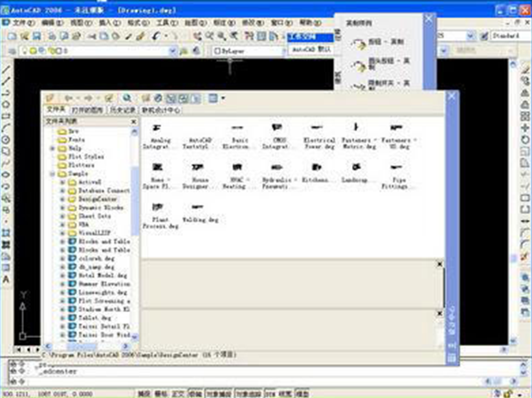Click the DesignCenter back arrow icon
Image resolution: width=532 pixels, height=398 pixels.
[67, 98]
